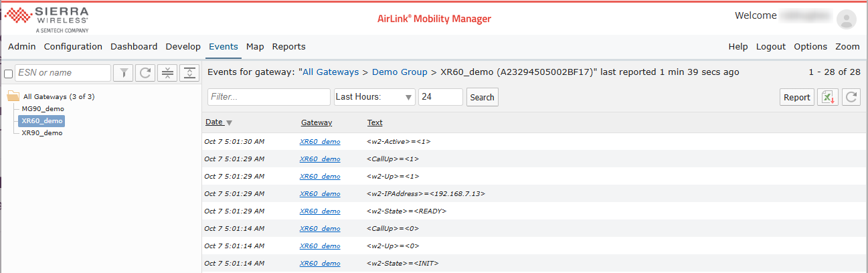Click the gateway filter funnel icon

[123, 73]
